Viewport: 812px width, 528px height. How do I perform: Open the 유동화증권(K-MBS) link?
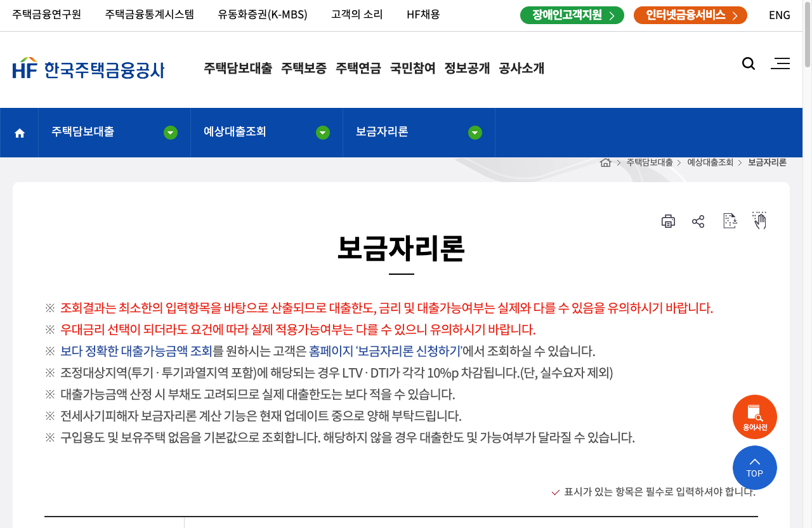click(x=263, y=15)
